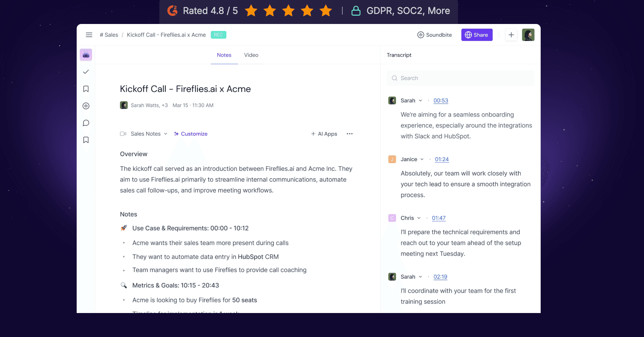Click the transcript Search field
Viewport: 644px width, 337px height.
pos(460,78)
